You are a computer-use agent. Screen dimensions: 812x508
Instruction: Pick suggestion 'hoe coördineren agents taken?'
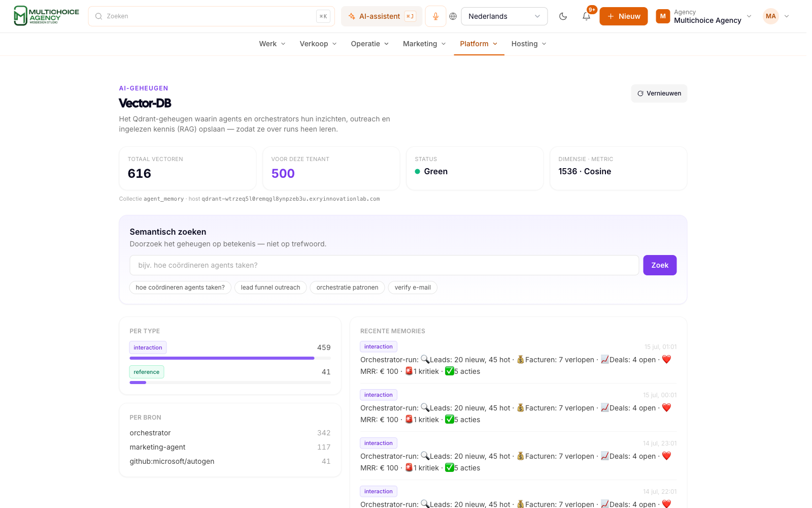click(180, 288)
